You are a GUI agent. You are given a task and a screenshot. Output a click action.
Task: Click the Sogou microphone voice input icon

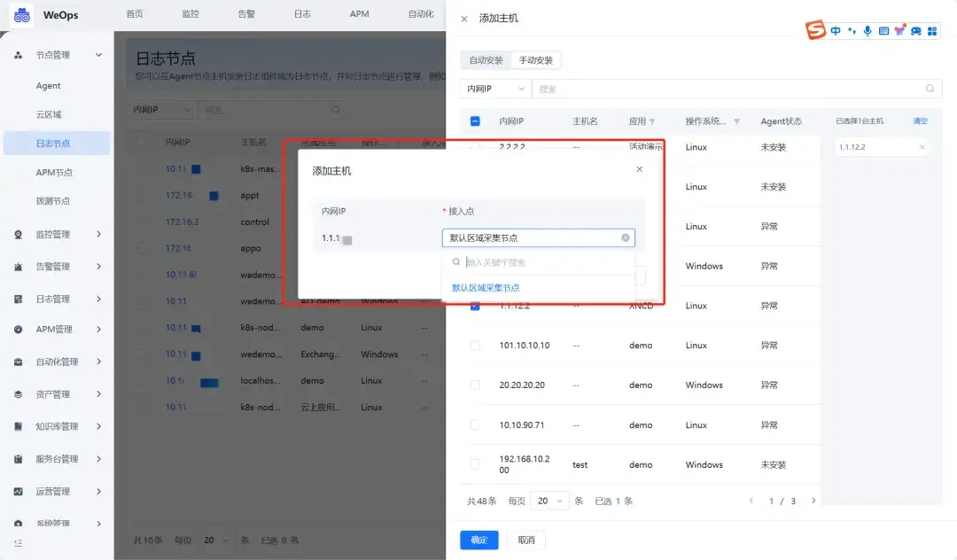[868, 30]
